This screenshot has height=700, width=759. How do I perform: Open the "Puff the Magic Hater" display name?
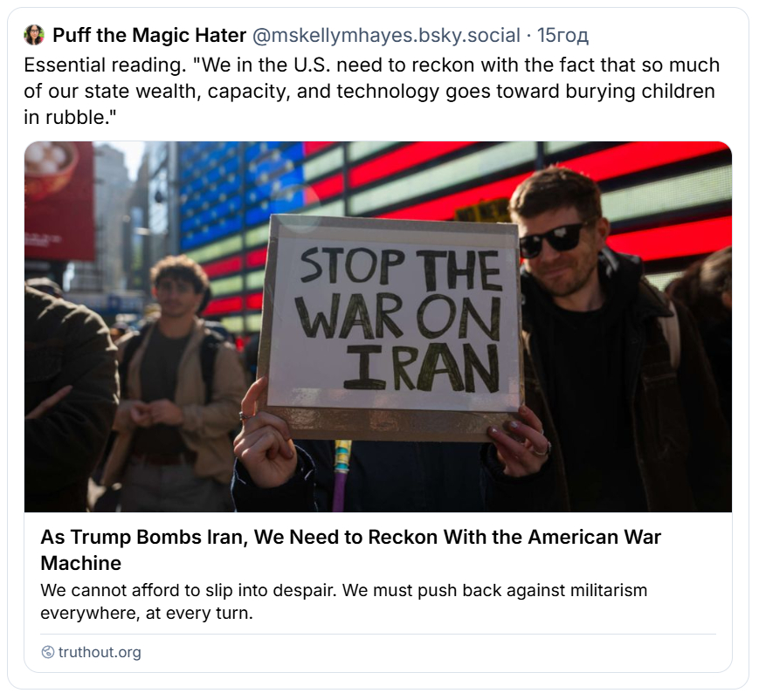click(149, 36)
